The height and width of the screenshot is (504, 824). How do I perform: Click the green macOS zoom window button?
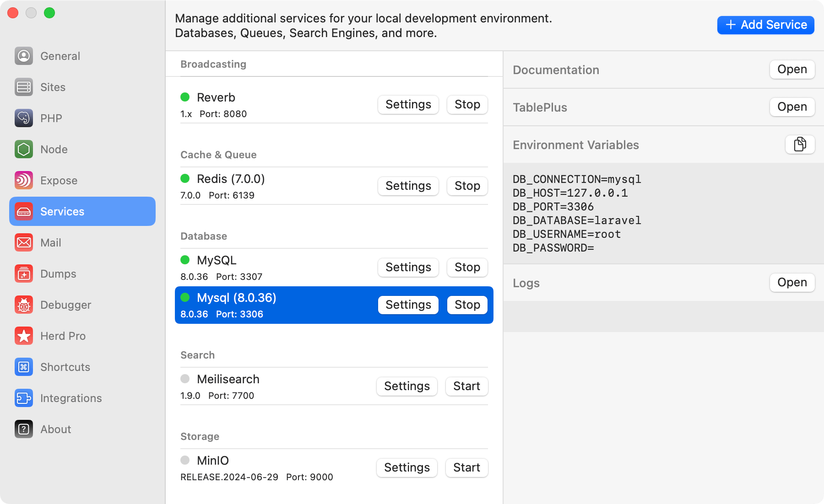tap(49, 13)
